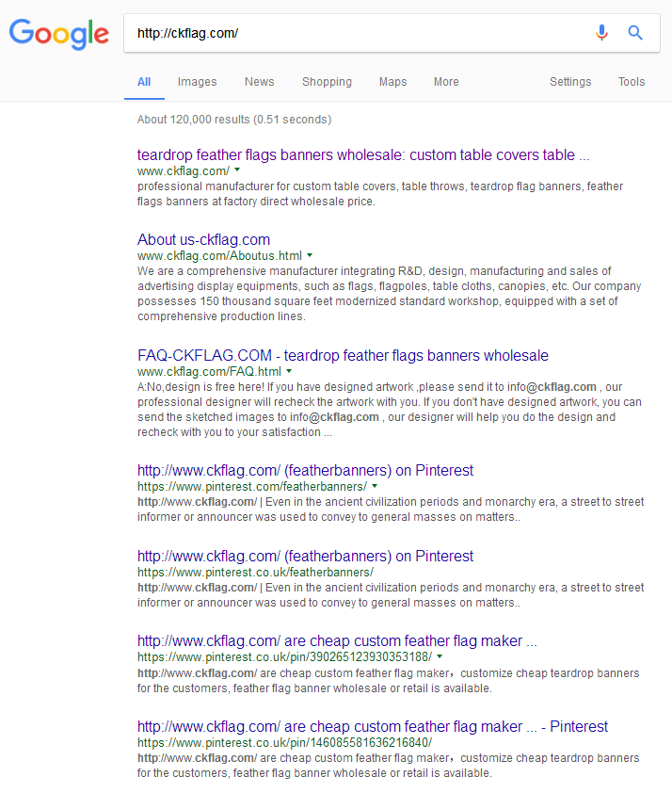This screenshot has width=672, height=793.
Task: Click URL text https://www.pinterest.co.uk/featherbanners/
Action: pos(255,573)
